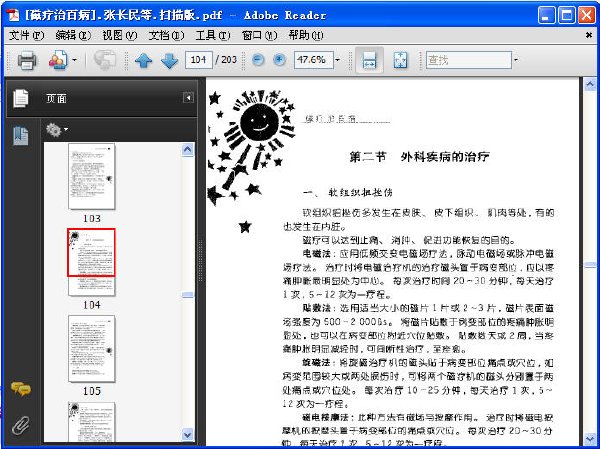Click thumbnail panel scroll up arrow
This screenshot has height=449, width=600.
click(188, 149)
